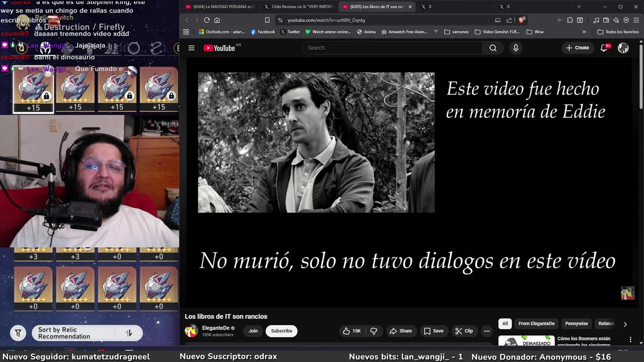Image resolution: width=644 pixels, height=362 pixels.
Task: Dislike the video with thumbs-down
Action: (374, 331)
